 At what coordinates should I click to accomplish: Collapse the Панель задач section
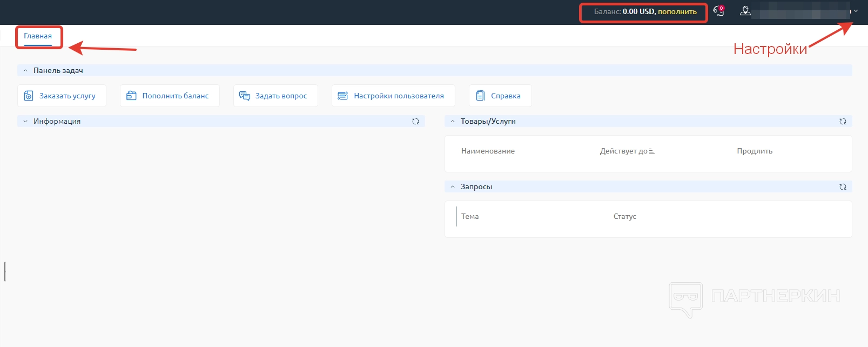tap(25, 71)
